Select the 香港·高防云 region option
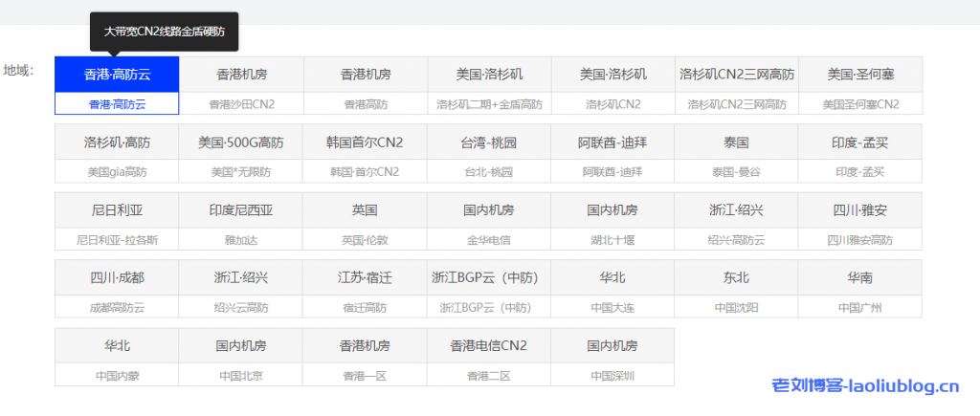Viewport: 980px width, 416px height. coord(117,85)
